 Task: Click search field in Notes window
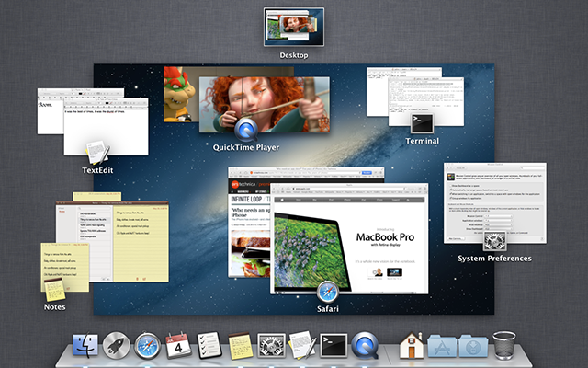click(x=94, y=208)
